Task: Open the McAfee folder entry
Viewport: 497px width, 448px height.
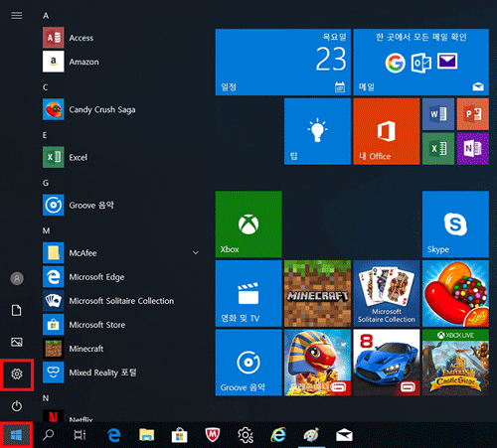Action: coord(121,253)
